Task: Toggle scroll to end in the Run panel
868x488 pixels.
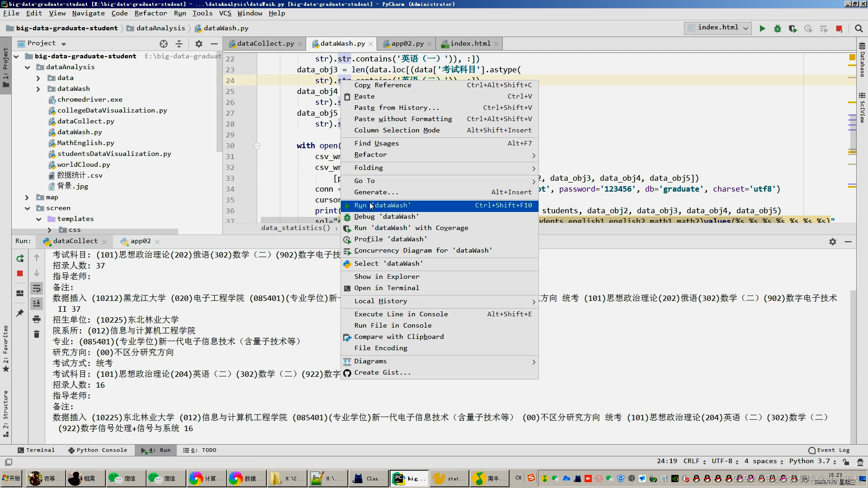Action: pyautogui.click(x=37, y=303)
